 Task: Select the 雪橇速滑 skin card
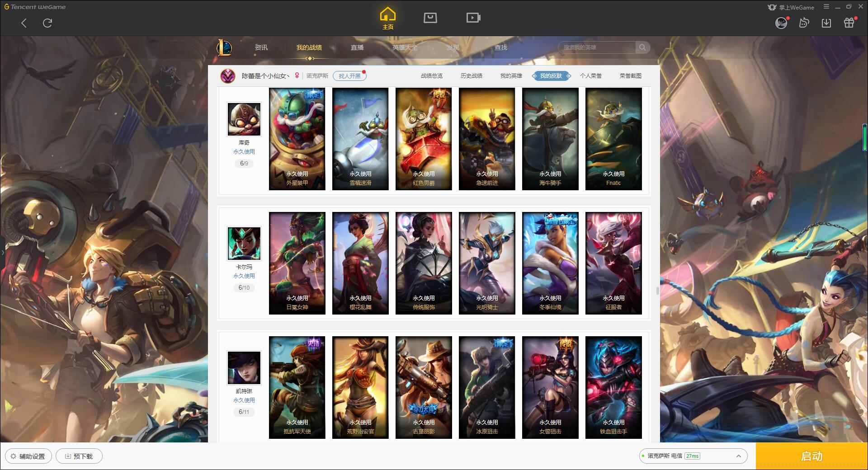360,139
